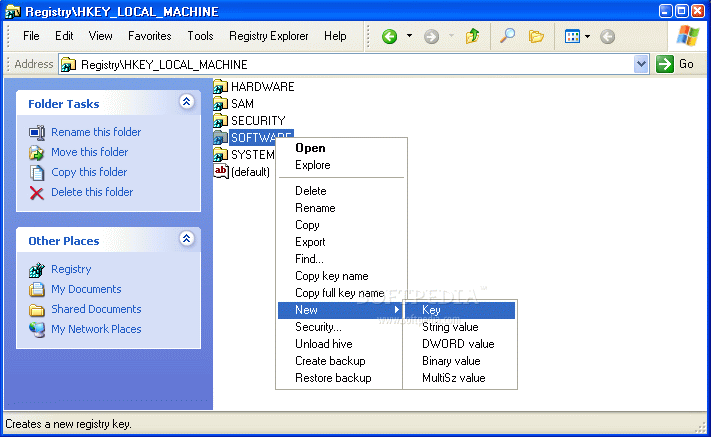Click the SAM key folder icon
The image size is (711, 437).
pos(220,104)
